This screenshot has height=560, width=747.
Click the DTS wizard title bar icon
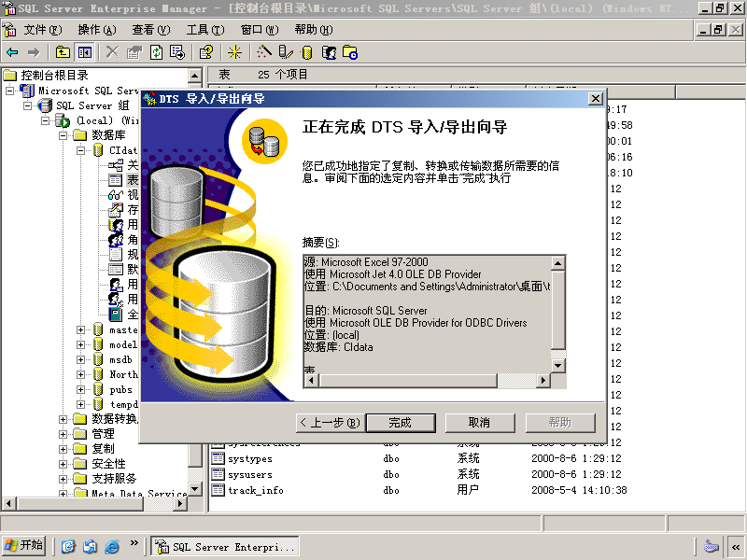click(x=150, y=99)
